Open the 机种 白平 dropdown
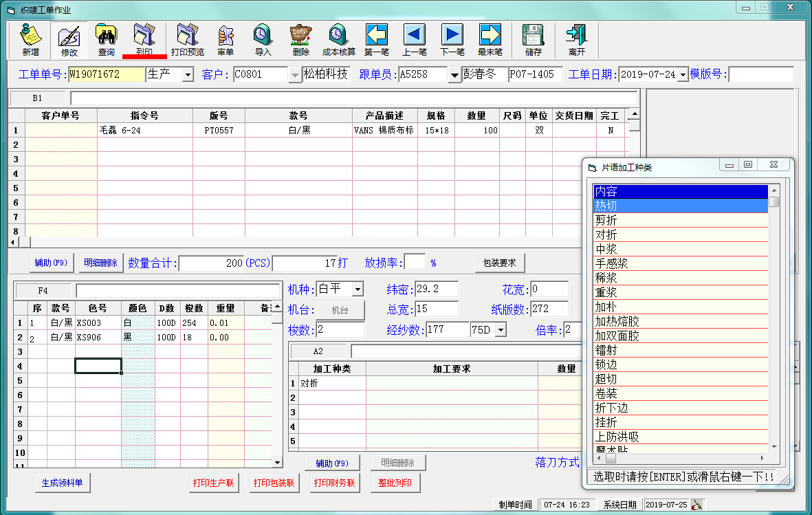The image size is (812, 515). click(x=358, y=289)
